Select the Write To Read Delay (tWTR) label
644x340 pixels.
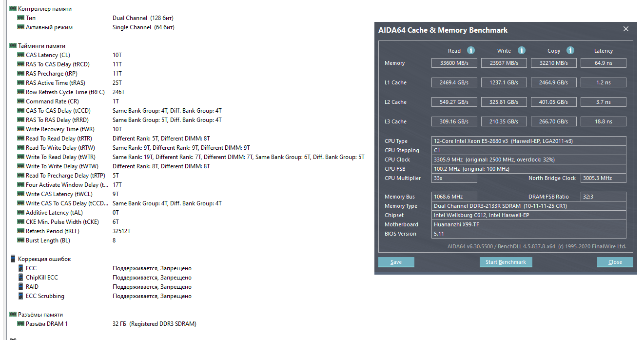point(60,157)
